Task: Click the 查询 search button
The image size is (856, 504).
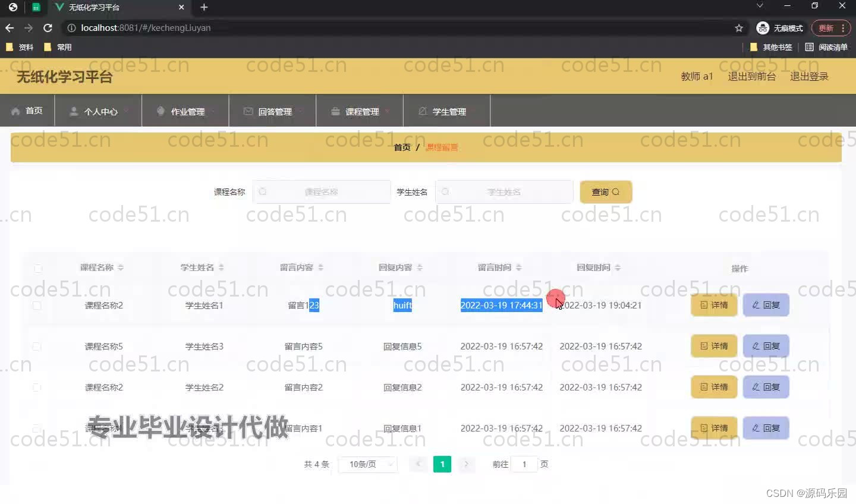Action: 605,191
